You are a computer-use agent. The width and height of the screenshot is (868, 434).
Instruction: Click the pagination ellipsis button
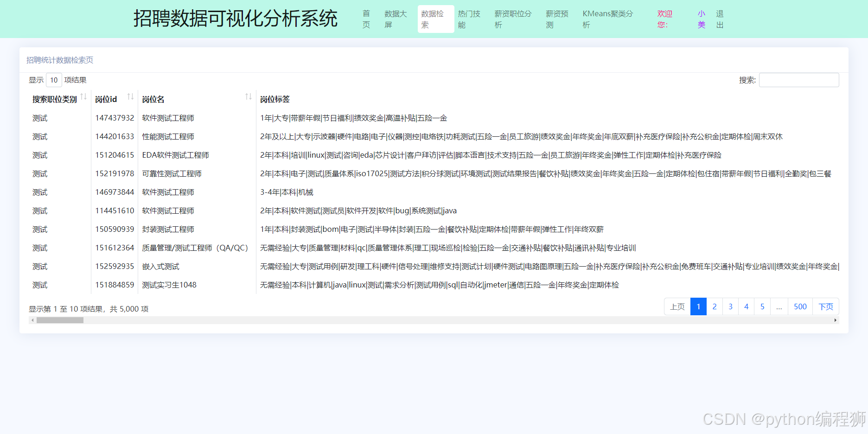click(779, 306)
